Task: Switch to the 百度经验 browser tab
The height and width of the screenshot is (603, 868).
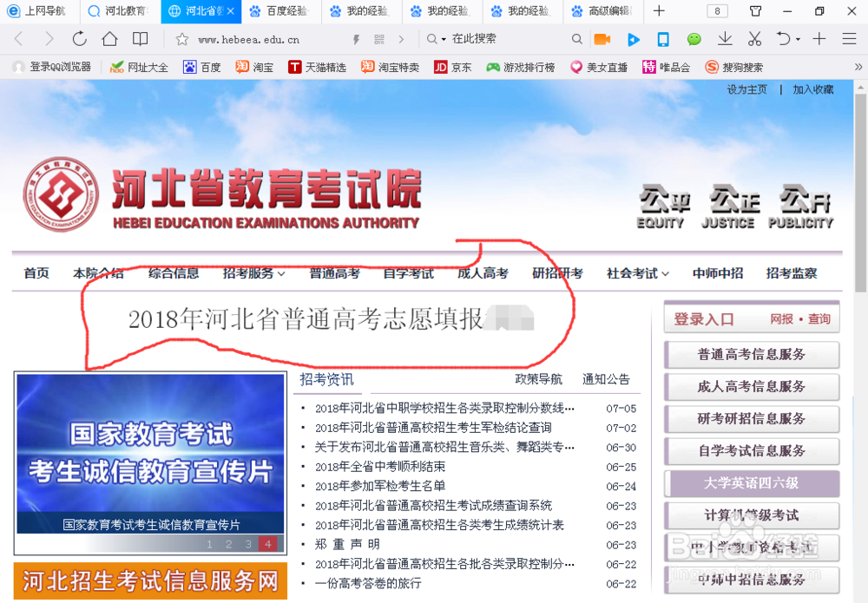Action: pos(278,11)
